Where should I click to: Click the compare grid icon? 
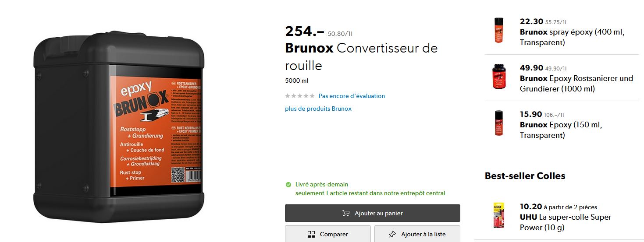pos(311,235)
